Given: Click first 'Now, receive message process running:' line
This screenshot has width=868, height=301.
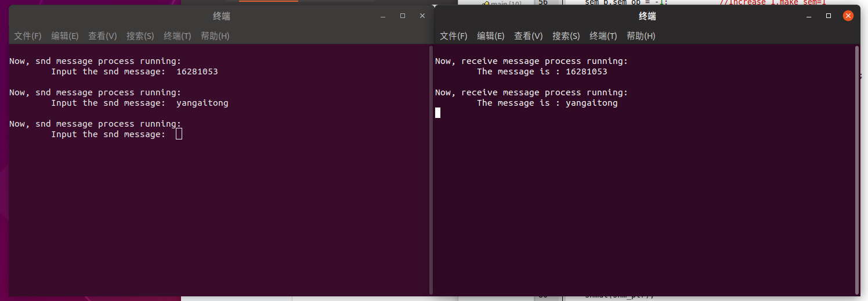Looking at the screenshot, I should click(x=531, y=61).
